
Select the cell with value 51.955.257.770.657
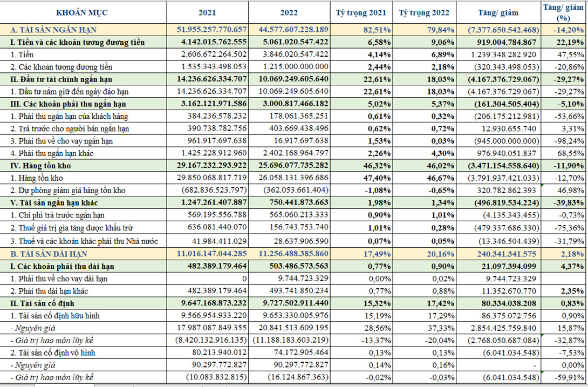click(207, 30)
